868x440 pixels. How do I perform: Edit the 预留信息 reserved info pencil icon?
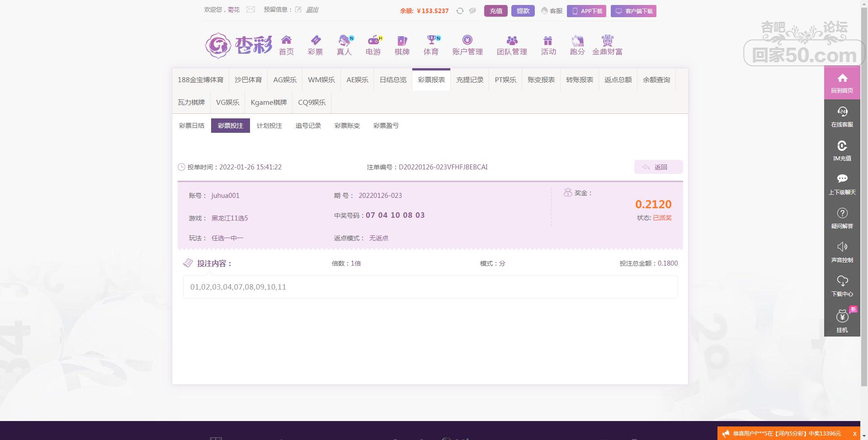298,9
